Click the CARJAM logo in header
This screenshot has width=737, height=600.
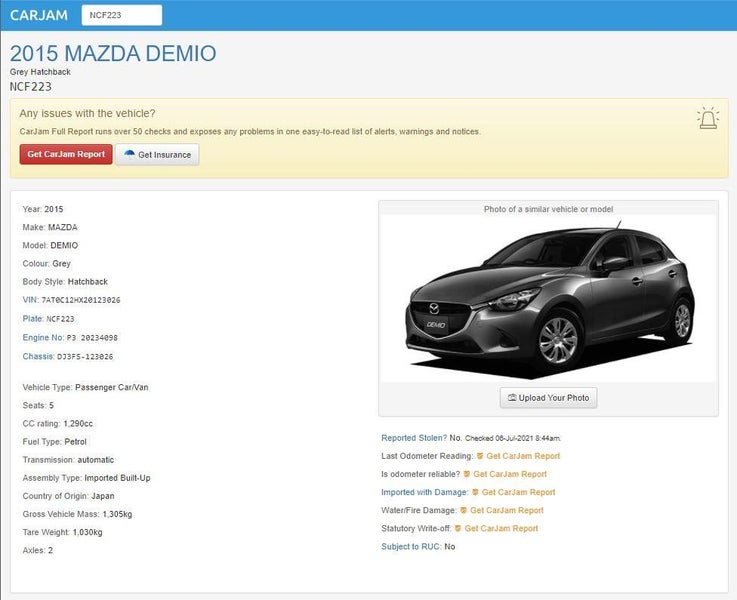39,15
